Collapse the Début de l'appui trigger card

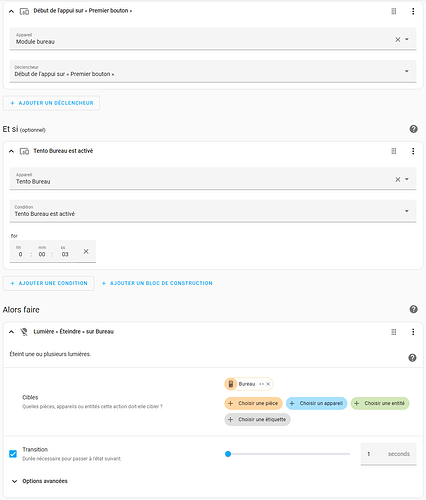(11, 11)
